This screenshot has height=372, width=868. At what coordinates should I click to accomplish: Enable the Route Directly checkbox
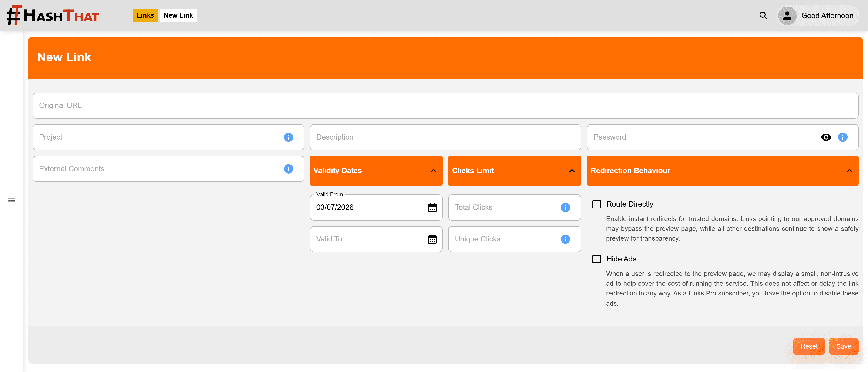click(x=597, y=204)
